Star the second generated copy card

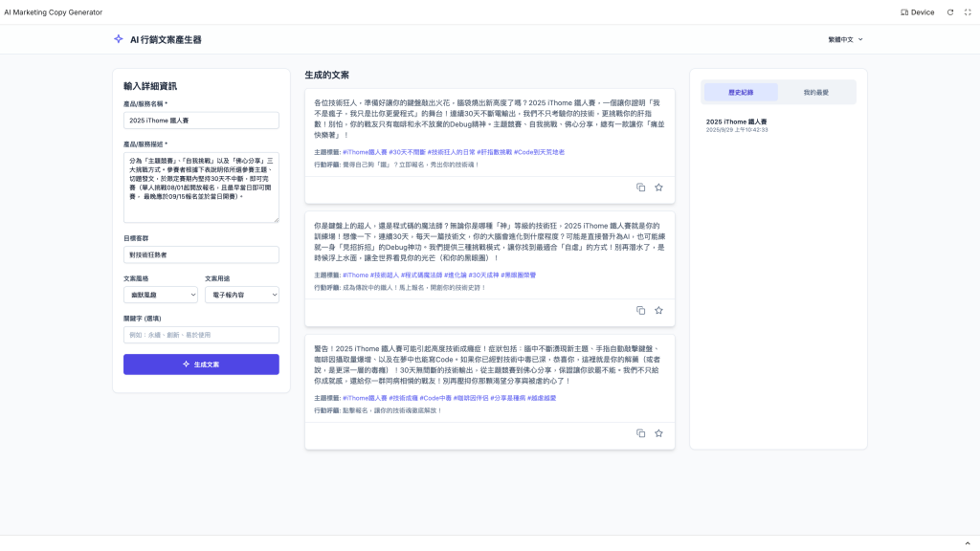click(x=658, y=311)
